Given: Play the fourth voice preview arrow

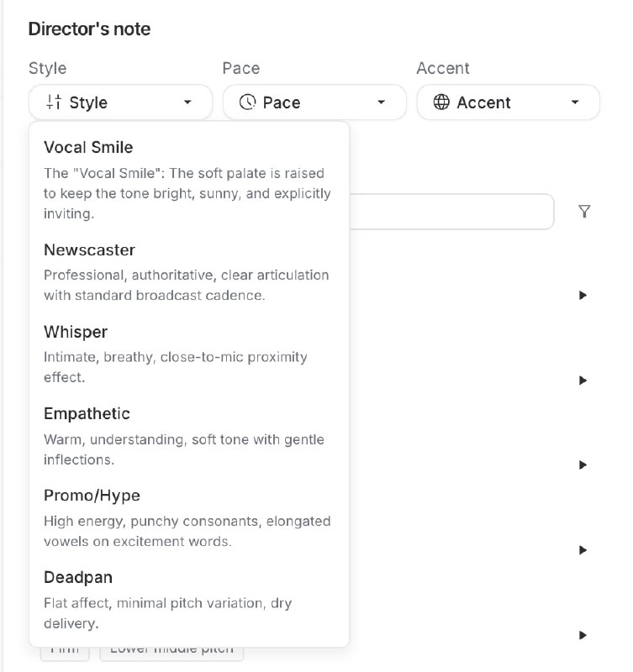Looking at the screenshot, I should point(582,550).
